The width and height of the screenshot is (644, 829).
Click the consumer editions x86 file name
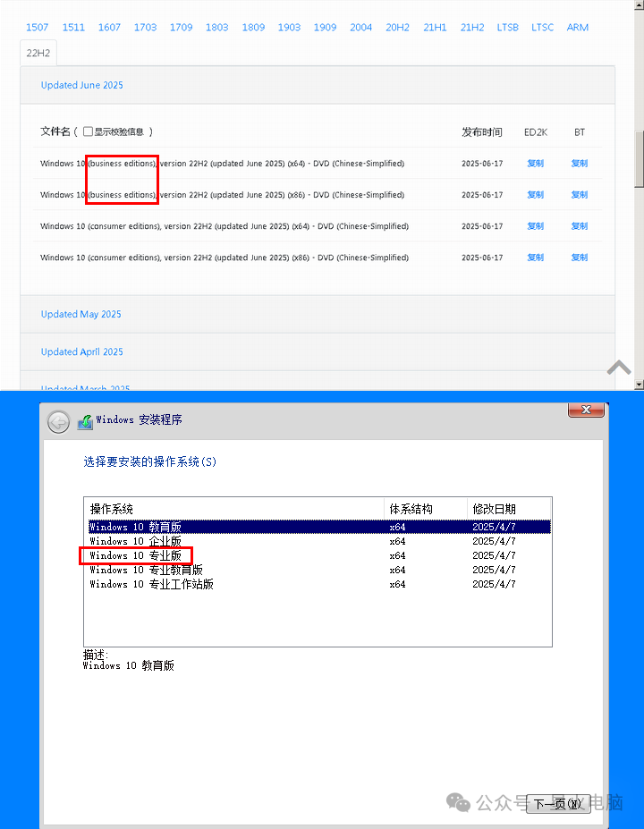coord(225,258)
